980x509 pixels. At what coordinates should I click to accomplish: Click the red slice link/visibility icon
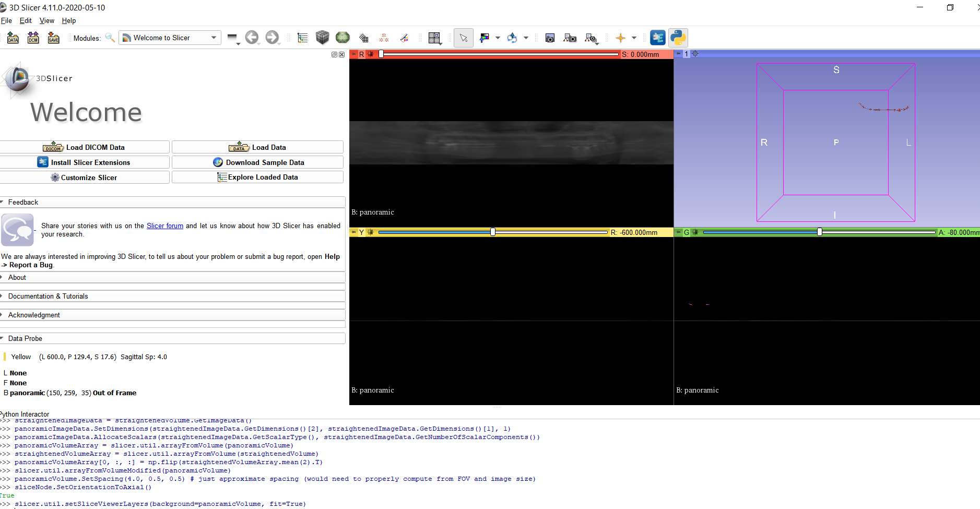[x=370, y=54]
